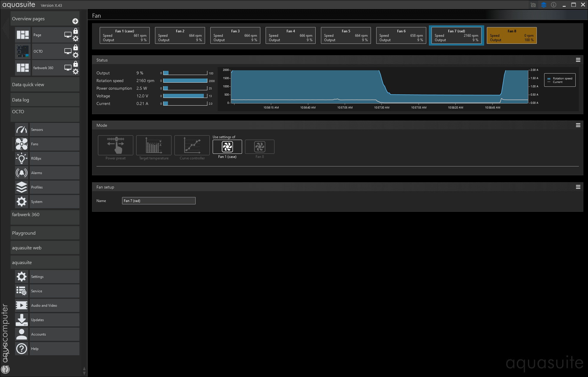
Task: Click the screenshot camera icon in title bar
Action: [533, 5]
